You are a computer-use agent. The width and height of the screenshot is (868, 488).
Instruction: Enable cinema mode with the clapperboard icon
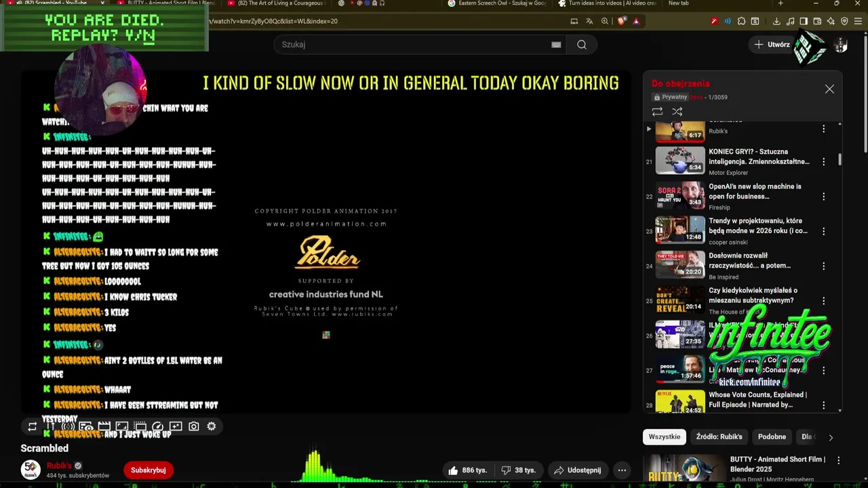[104, 426]
